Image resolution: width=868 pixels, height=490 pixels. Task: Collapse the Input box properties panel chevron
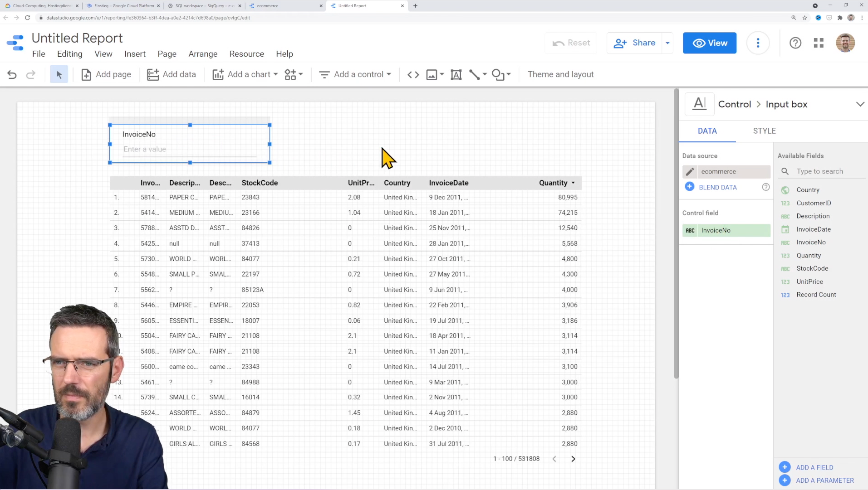(x=859, y=104)
